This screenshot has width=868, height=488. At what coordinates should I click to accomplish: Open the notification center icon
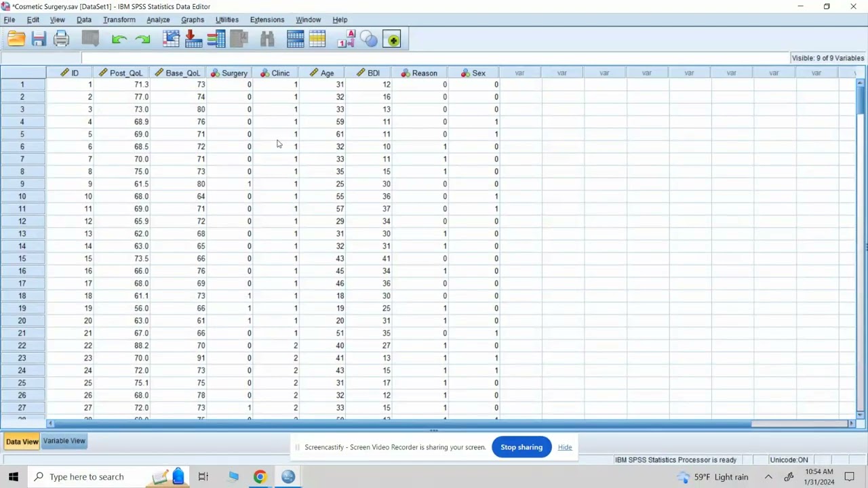click(x=850, y=476)
